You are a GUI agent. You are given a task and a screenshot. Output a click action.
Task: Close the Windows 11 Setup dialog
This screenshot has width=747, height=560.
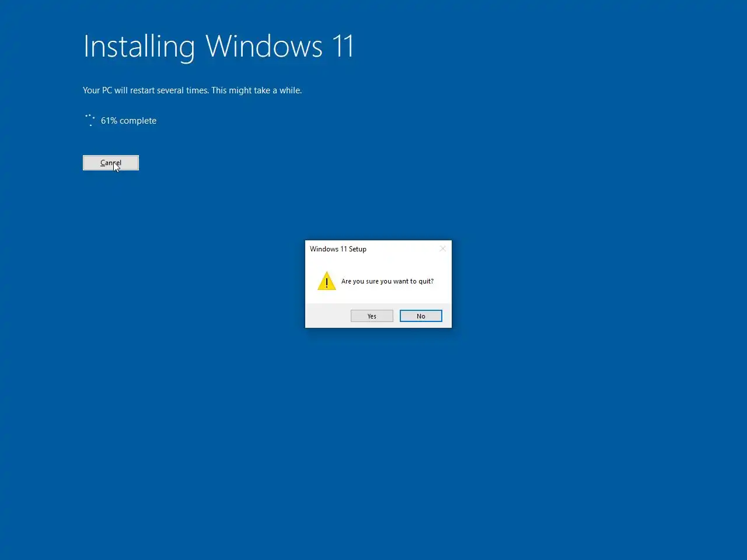[x=442, y=249]
